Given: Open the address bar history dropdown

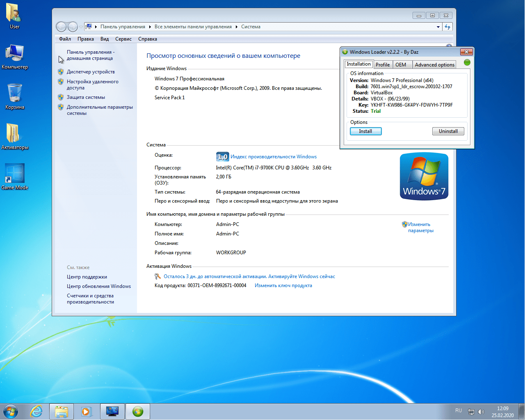Looking at the screenshot, I should tap(438, 27).
